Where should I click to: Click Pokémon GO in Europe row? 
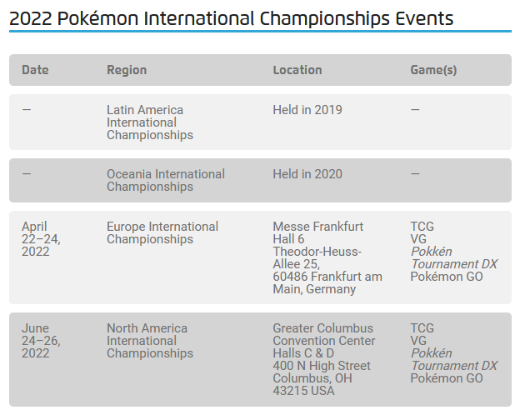pyautogui.click(x=447, y=277)
